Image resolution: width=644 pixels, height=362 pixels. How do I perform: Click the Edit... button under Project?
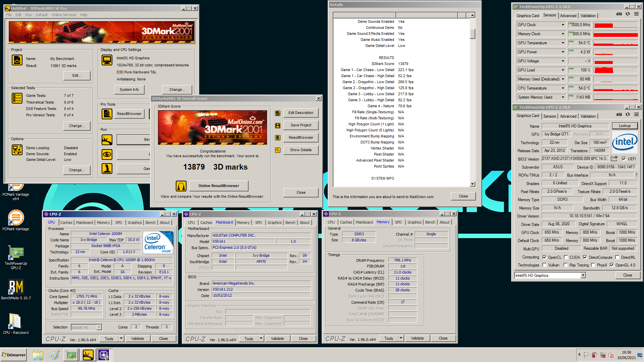[77, 75]
